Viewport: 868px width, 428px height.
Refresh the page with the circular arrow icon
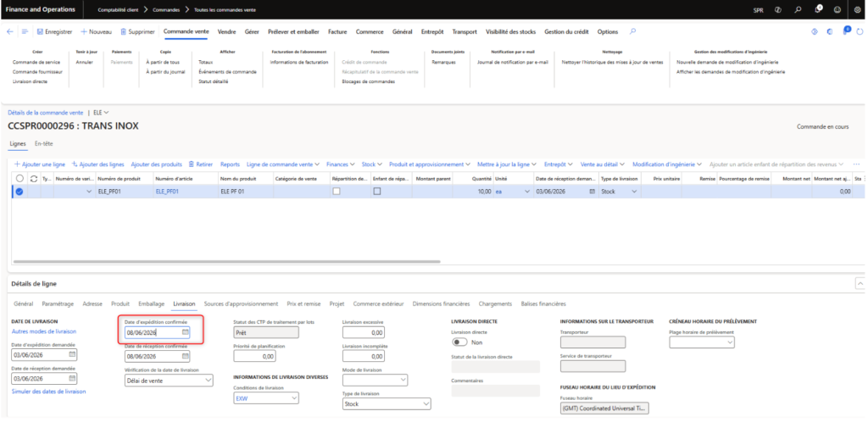coord(861,31)
